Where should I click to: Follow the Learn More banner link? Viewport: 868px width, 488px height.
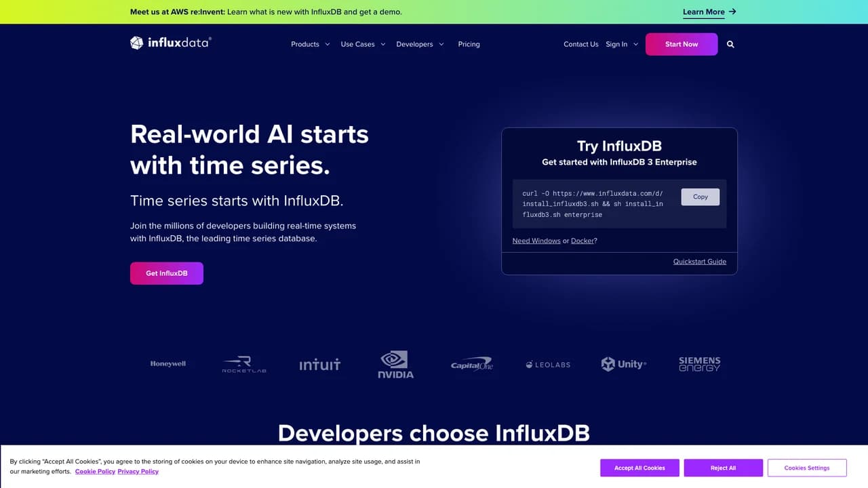[x=703, y=12]
